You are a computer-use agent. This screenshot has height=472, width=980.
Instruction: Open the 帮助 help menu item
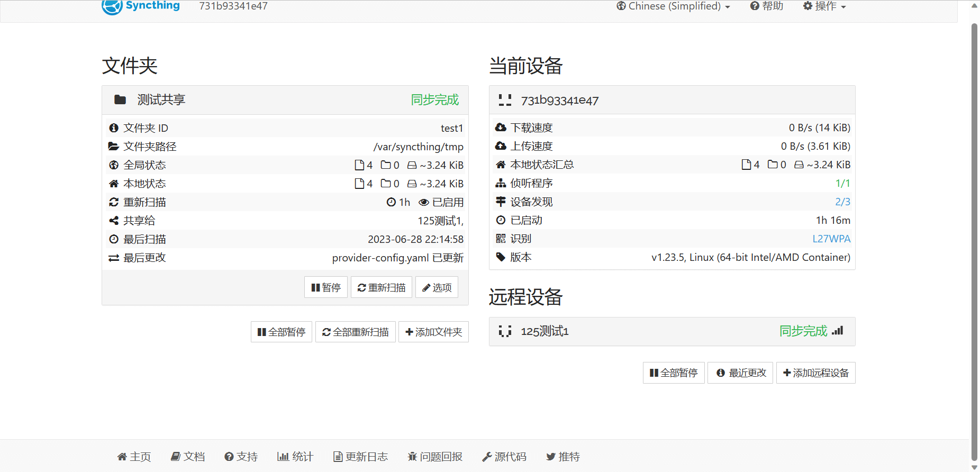pyautogui.click(x=767, y=6)
